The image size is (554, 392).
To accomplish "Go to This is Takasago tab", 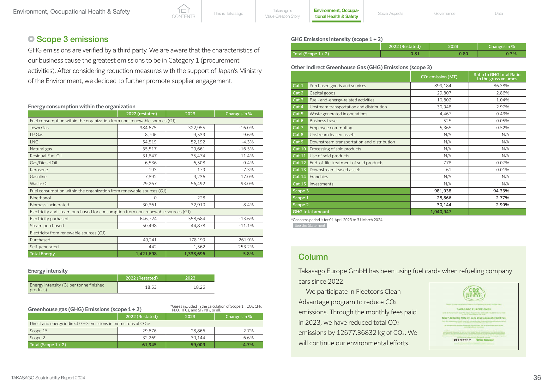I will [228, 13].
